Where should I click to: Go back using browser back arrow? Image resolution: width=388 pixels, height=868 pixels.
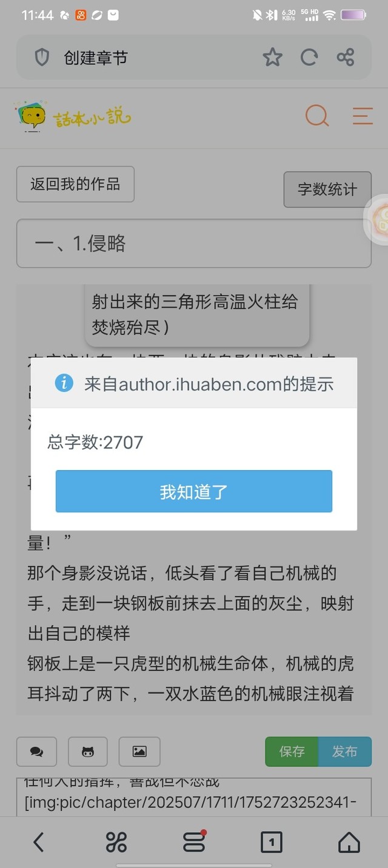(39, 842)
